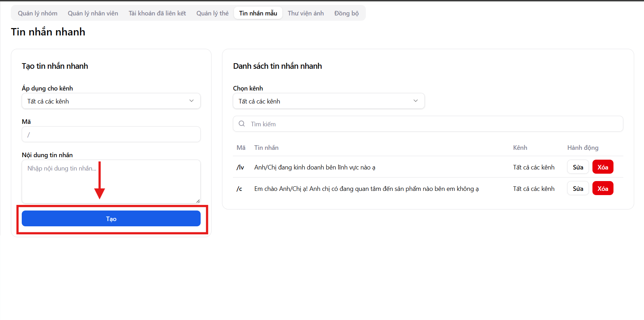Open the Thư viện ảnh tab
The height and width of the screenshot is (320, 644).
click(306, 13)
